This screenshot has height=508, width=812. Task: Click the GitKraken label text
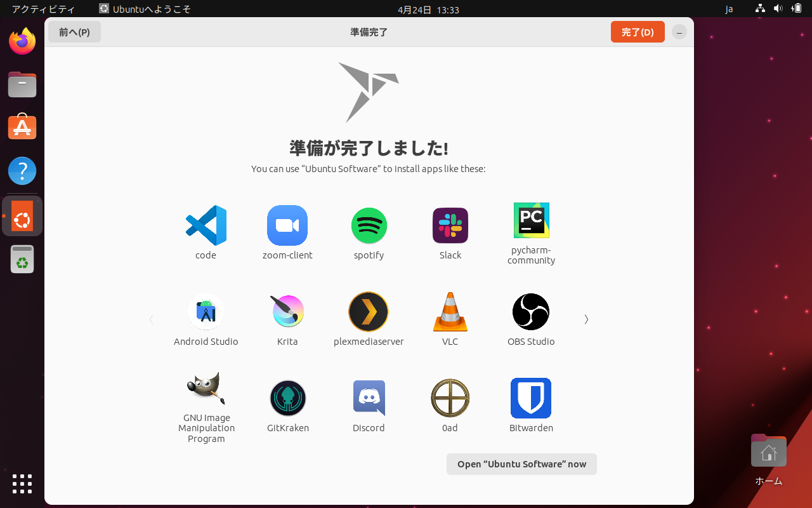click(288, 428)
